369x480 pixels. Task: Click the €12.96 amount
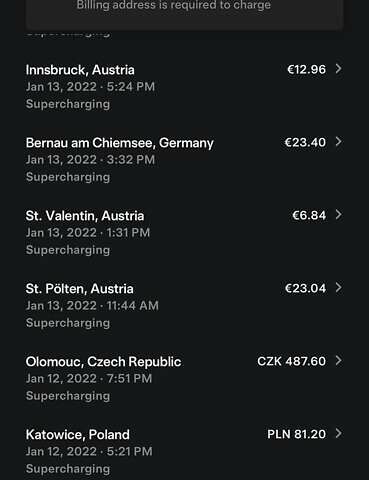[x=306, y=69]
